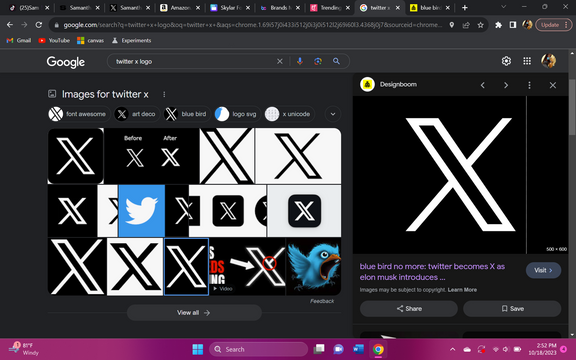Open the Google apps grid
This screenshot has height=360, width=576.
pyautogui.click(x=527, y=61)
